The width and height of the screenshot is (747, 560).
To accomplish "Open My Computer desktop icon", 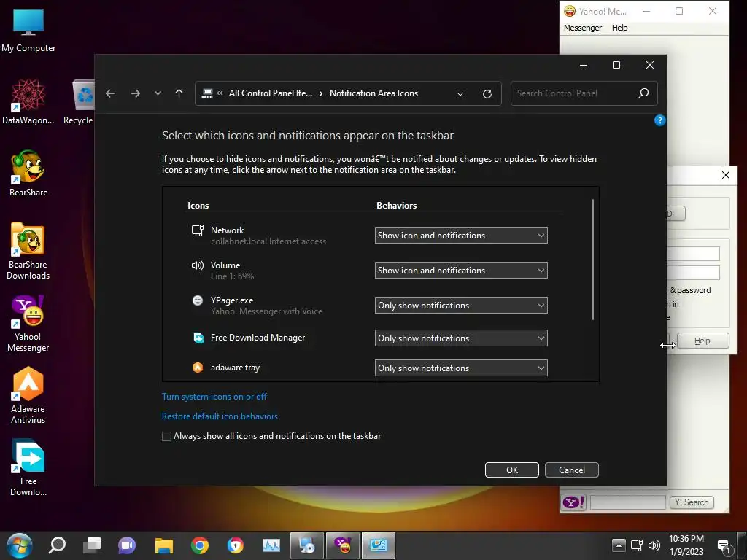I will point(28,31).
